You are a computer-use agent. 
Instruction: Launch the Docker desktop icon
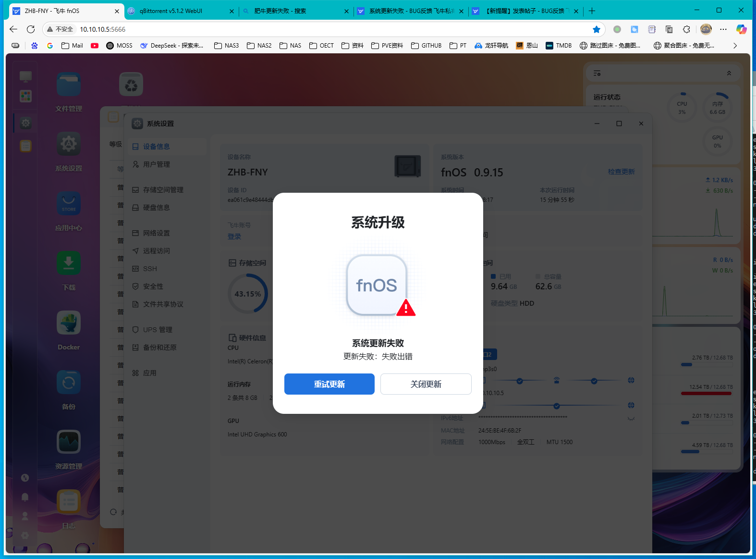(69, 323)
